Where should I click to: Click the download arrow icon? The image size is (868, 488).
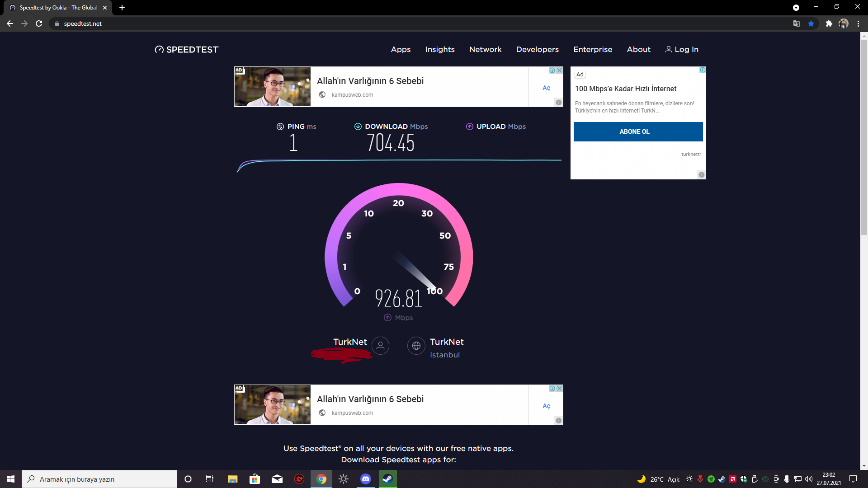(x=358, y=127)
